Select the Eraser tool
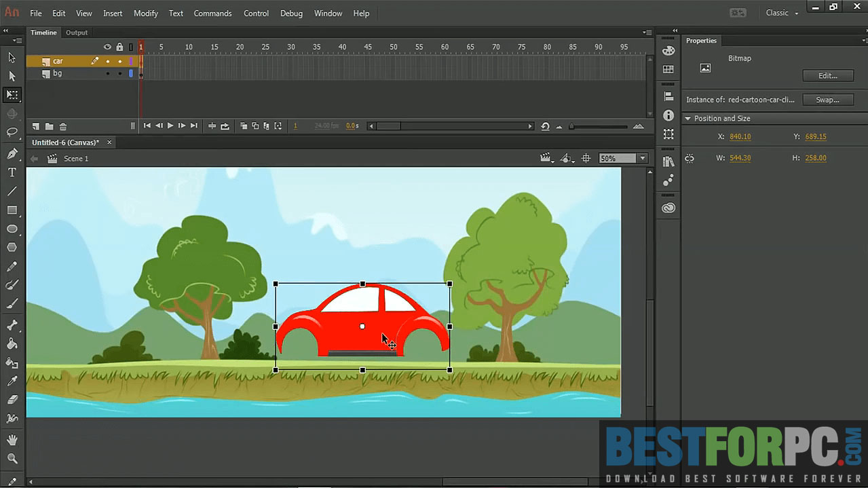Image resolution: width=868 pixels, height=488 pixels. click(x=12, y=400)
